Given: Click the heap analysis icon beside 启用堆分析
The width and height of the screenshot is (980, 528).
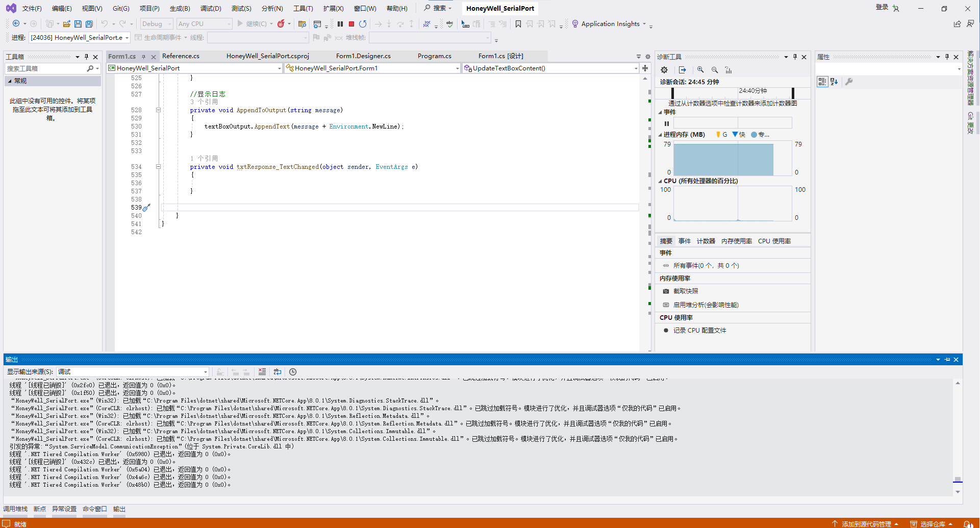Looking at the screenshot, I should (666, 305).
